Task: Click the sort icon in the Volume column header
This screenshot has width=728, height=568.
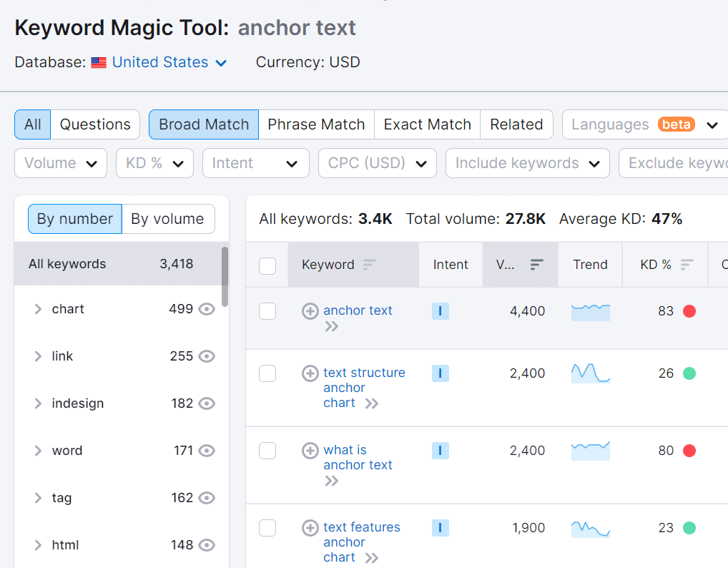Action: click(536, 265)
